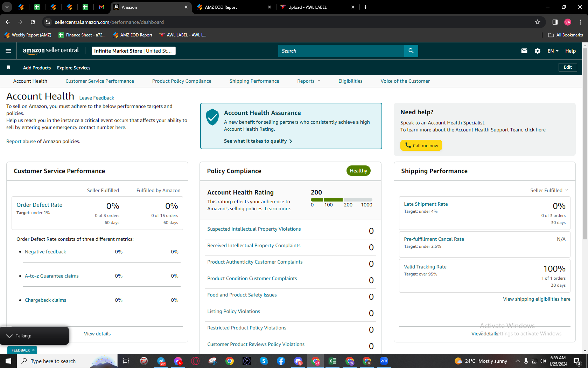Open the Valid Tracking Rate link
The image size is (588, 368).
click(x=425, y=267)
